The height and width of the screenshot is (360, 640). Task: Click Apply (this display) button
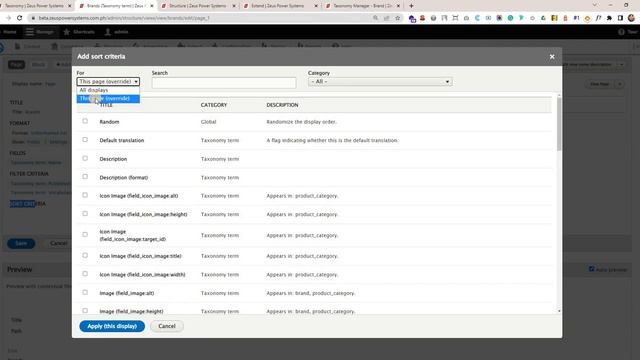click(112, 326)
